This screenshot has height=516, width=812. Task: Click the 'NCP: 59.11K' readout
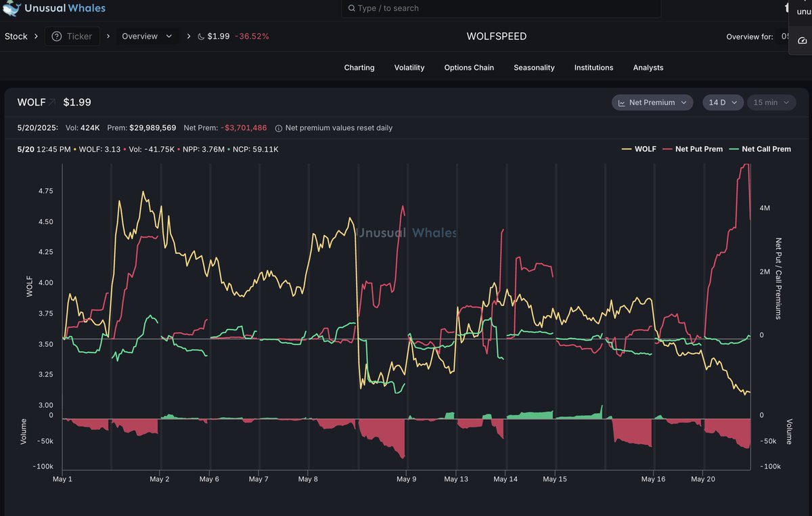255,149
